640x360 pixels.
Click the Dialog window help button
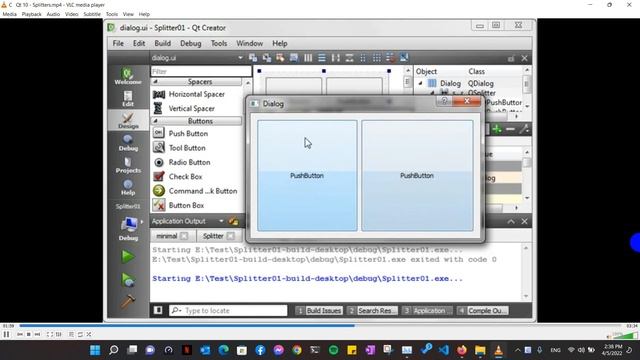pyautogui.click(x=444, y=101)
